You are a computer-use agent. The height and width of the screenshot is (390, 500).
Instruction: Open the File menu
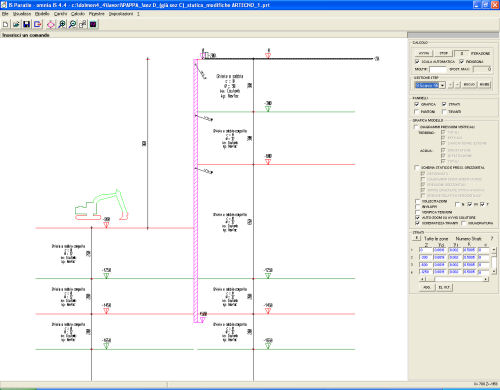point(5,14)
